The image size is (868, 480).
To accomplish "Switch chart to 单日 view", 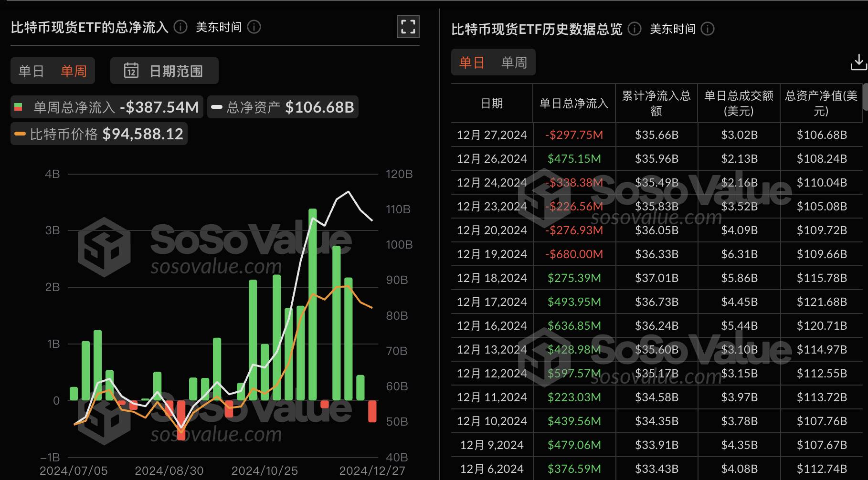I will click(32, 71).
